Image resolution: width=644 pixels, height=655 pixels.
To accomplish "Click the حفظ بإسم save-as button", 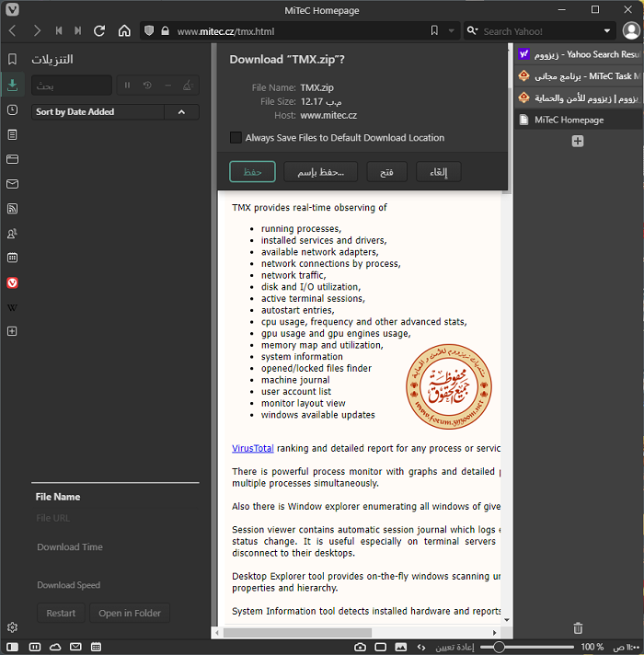I will click(x=321, y=172).
